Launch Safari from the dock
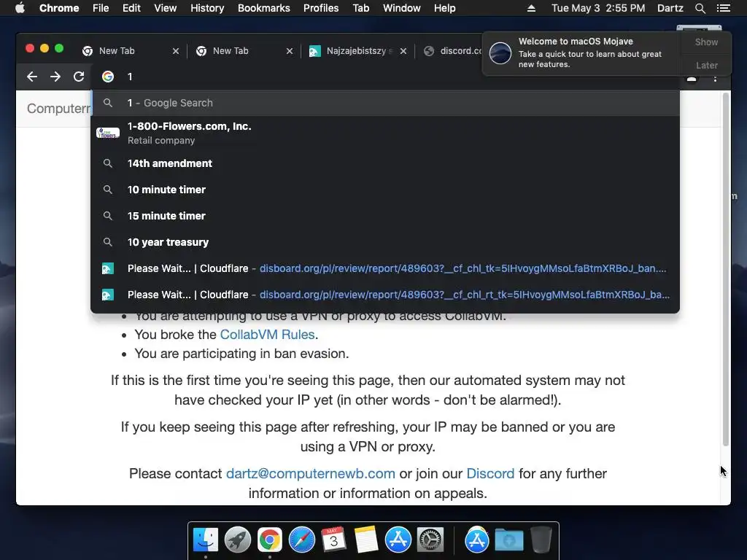Viewport: 747px width, 560px height. [301, 540]
